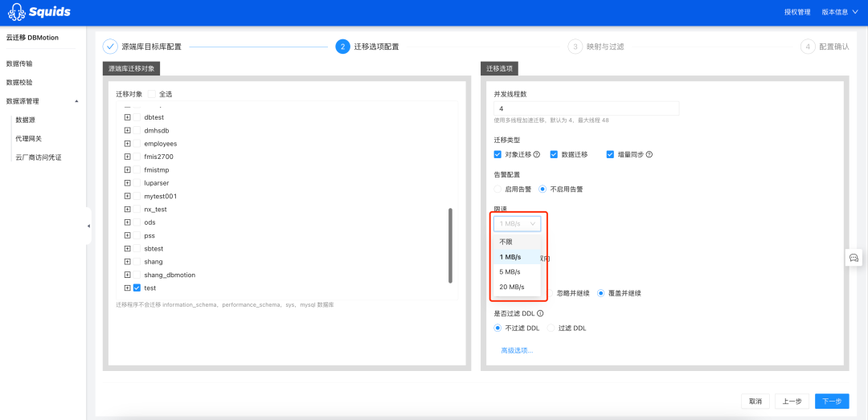The image size is (868, 420).
Task: Uncheck the 对象迁移 checkbox
Action: pyautogui.click(x=497, y=154)
